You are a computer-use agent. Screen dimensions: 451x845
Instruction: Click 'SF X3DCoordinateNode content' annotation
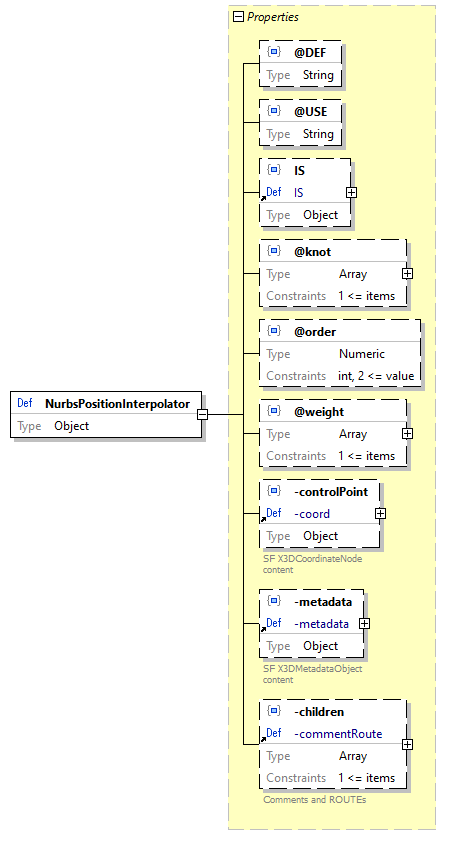tap(313, 564)
